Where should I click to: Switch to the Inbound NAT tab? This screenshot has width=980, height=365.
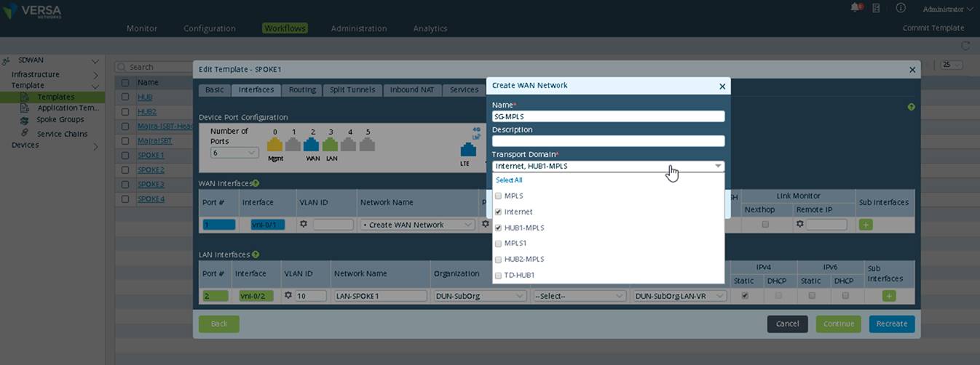(x=412, y=89)
